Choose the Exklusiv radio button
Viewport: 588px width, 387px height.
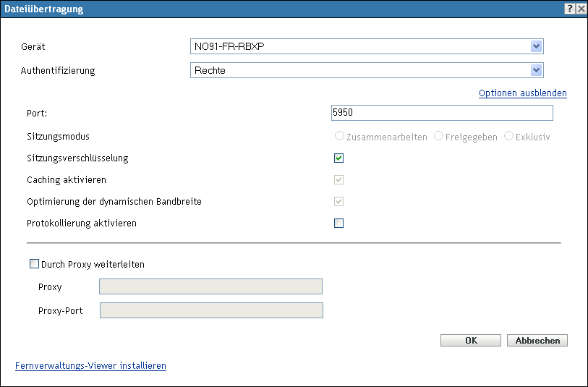click(509, 136)
